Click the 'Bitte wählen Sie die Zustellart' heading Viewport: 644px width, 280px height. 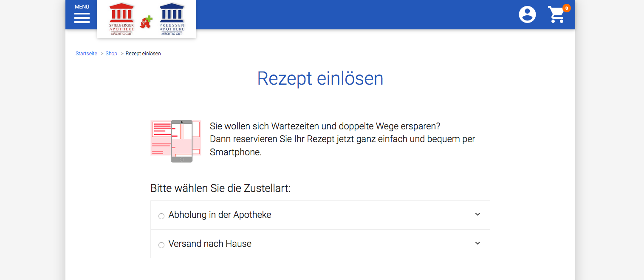[x=220, y=189]
